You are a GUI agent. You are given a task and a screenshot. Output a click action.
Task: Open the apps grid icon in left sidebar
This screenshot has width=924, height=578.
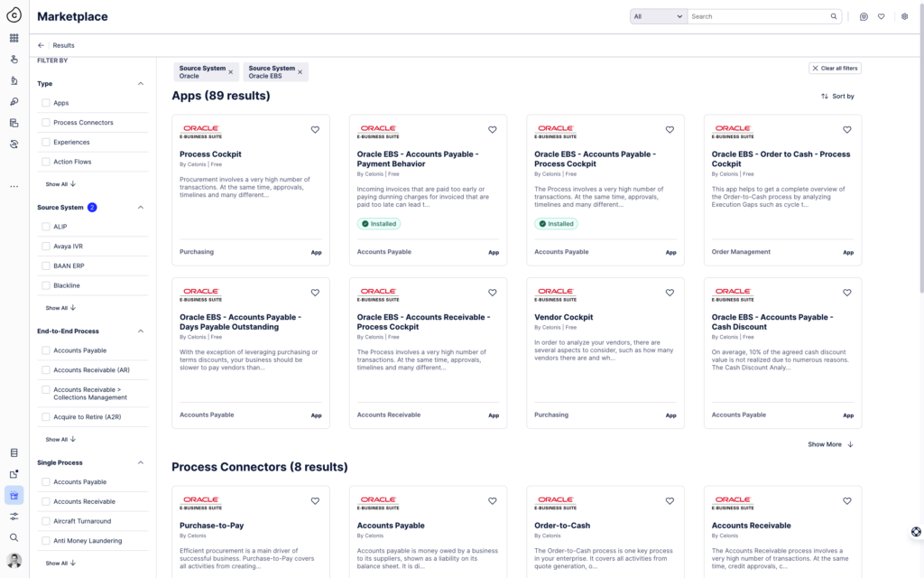pyautogui.click(x=14, y=38)
